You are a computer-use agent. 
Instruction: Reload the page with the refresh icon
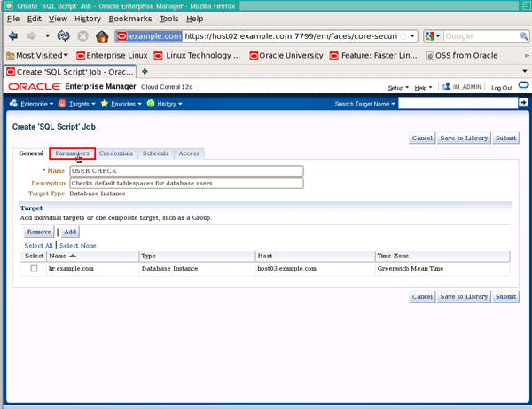(64, 36)
